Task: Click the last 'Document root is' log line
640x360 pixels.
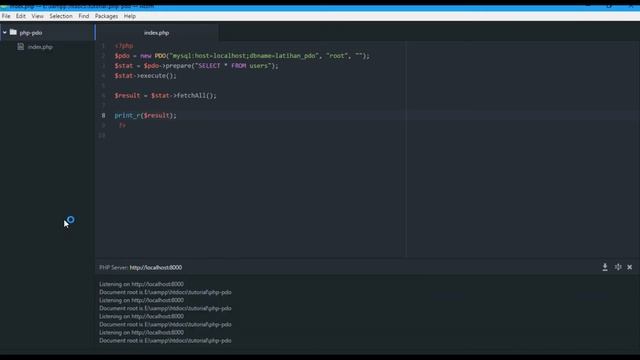Action: tap(165, 340)
